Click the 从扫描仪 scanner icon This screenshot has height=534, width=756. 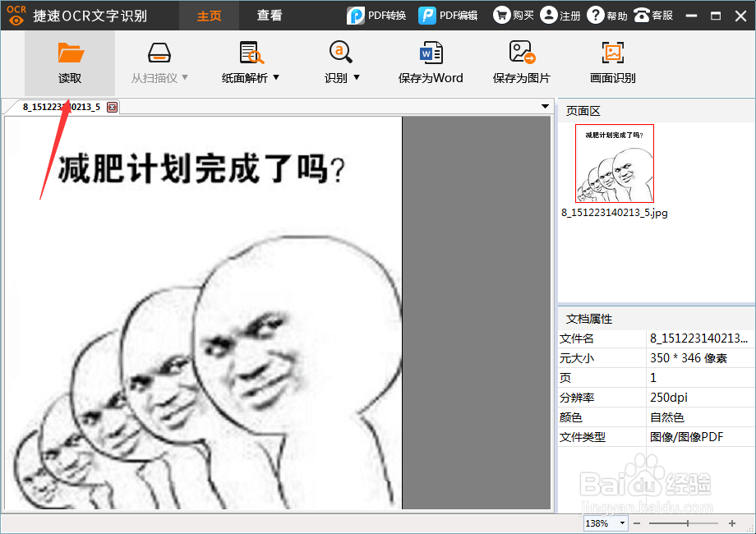(x=159, y=53)
